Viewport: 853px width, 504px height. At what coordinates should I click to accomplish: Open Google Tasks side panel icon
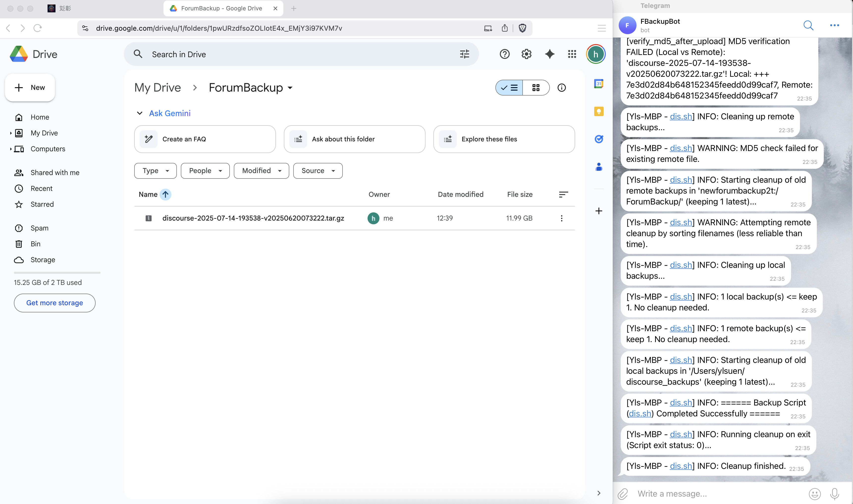[x=599, y=139]
